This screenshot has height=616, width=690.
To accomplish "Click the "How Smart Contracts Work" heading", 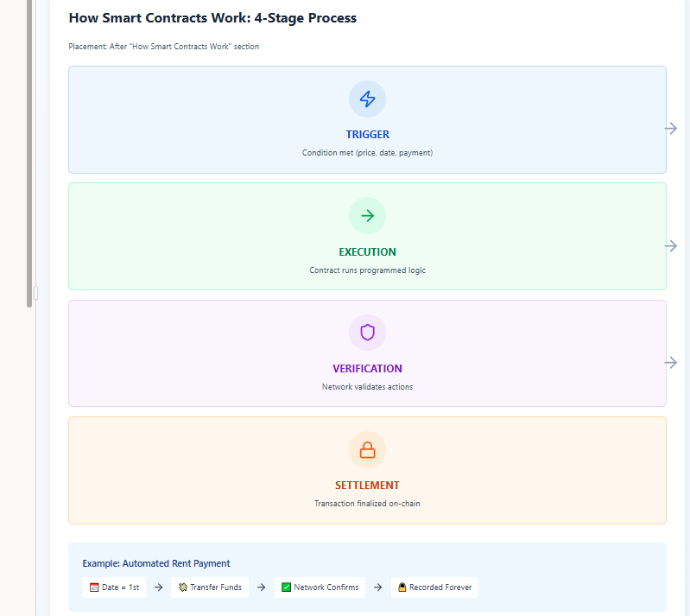I will click(x=212, y=18).
